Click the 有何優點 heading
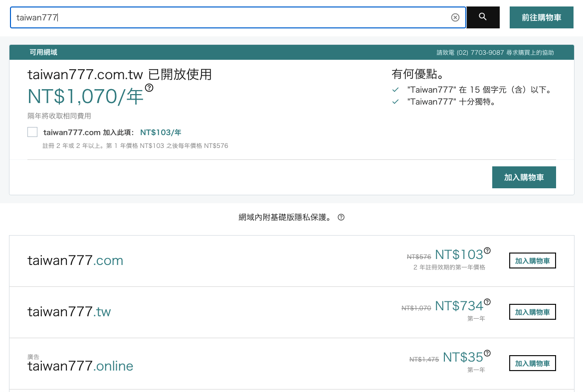The width and height of the screenshot is (583, 392). (418, 74)
